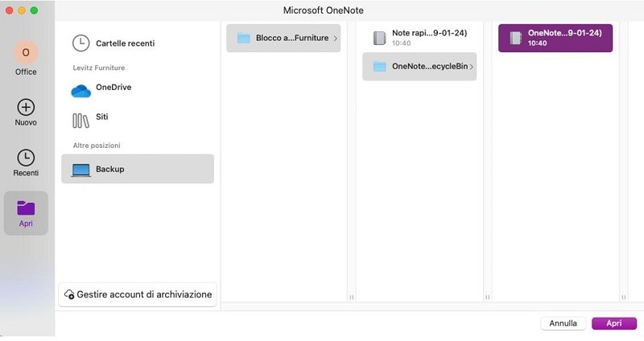
Task: Minimize the window with yellow button
Action: coord(22,10)
